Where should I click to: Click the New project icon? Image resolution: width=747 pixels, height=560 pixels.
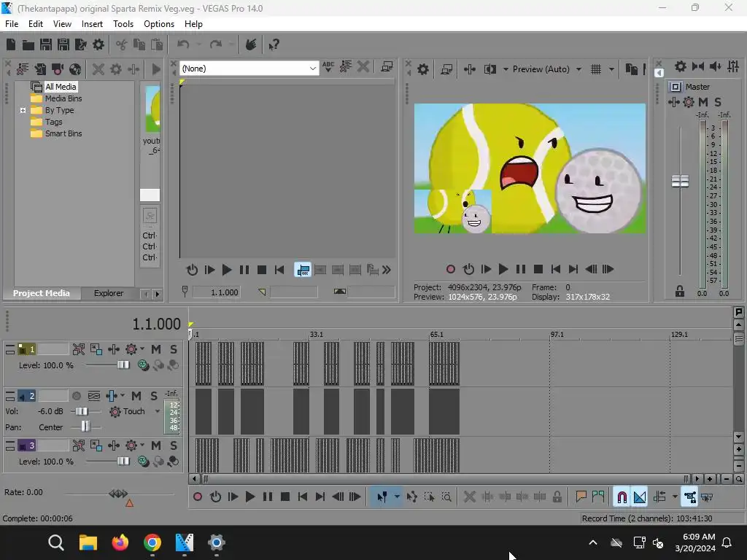point(10,44)
